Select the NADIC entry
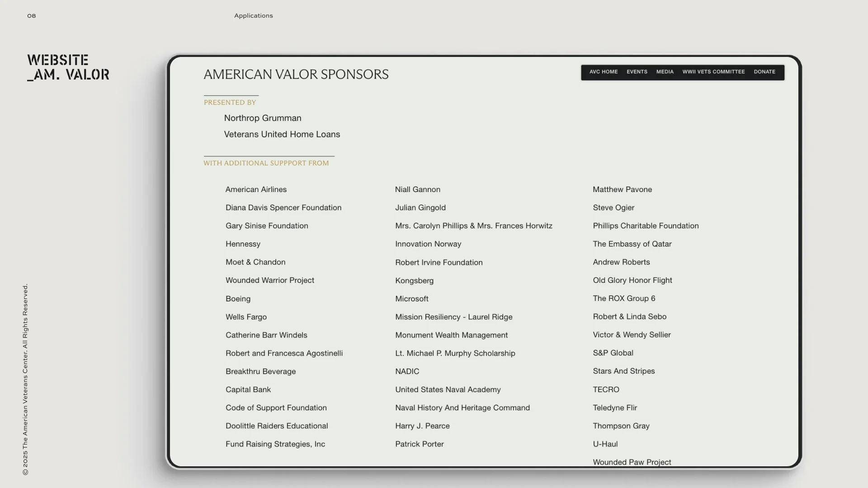 point(407,371)
